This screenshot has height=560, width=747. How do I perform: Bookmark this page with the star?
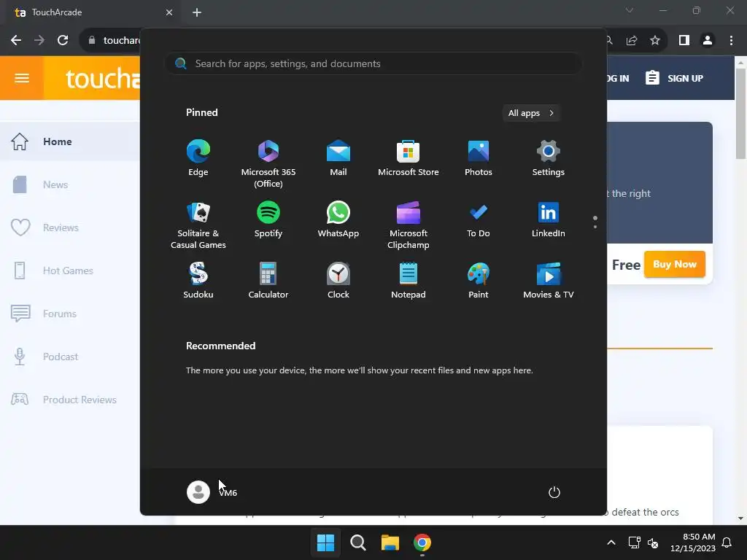[x=655, y=41]
